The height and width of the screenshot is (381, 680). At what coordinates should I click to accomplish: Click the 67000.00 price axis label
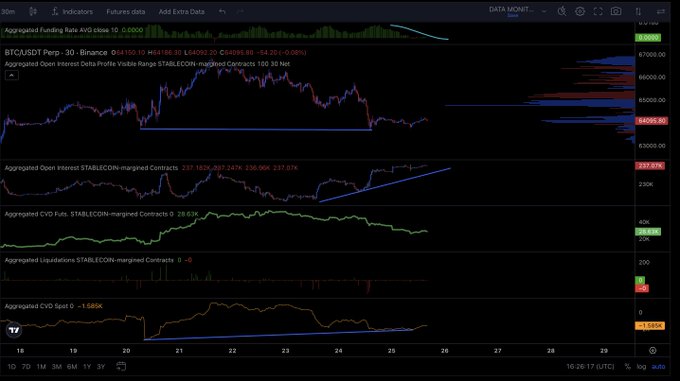point(652,55)
